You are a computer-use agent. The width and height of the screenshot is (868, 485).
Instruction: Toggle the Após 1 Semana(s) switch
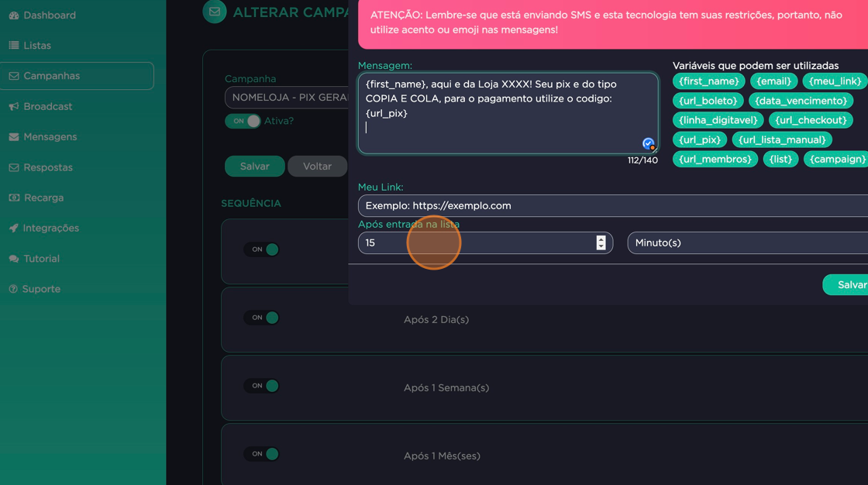[261, 386]
